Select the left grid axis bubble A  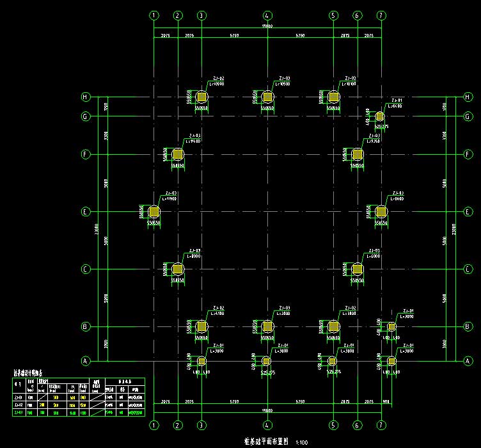click(84, 361)
